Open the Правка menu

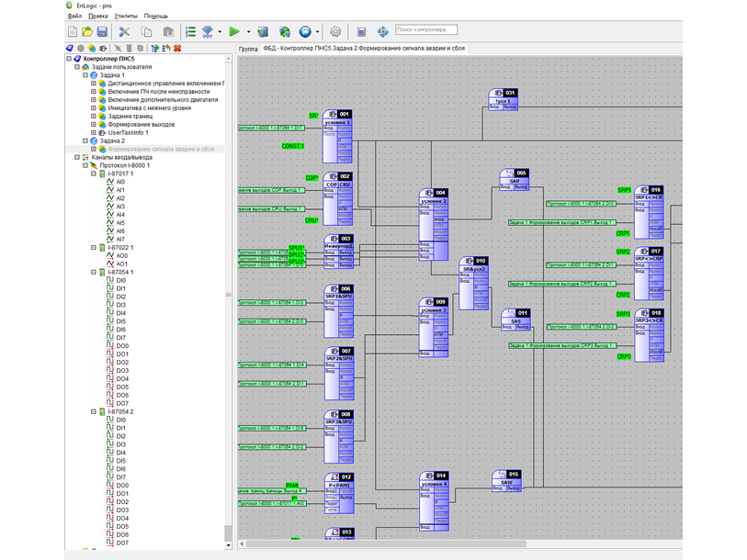pyautogui.click(x=98, y=17)
